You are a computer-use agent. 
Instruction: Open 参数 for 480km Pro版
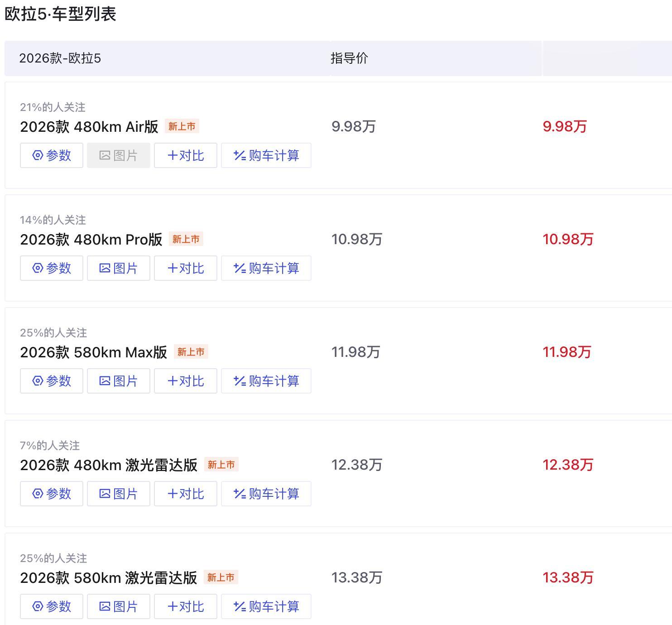pyautogui.click(x=52, y=268)
